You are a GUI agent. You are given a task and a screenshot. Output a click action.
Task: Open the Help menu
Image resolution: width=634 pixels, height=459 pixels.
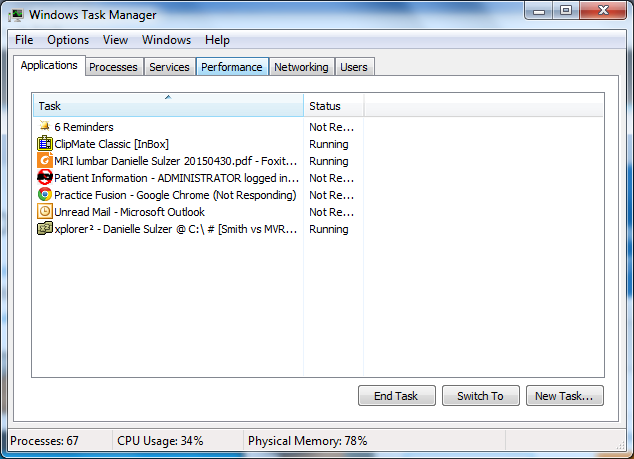pos(217,40)
